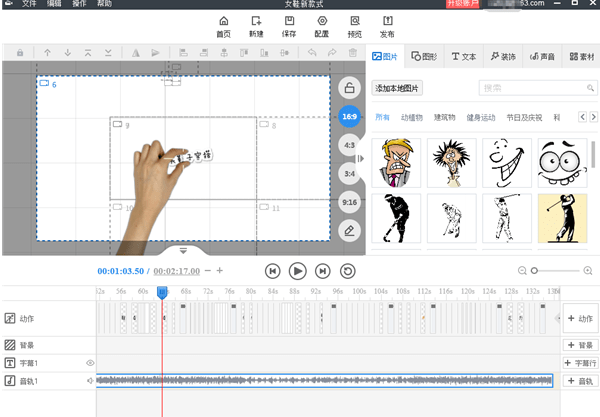This screenshot has height=417, width=600.
Task: Collapse the right side panel arrow
Action: tap(362, 158)
